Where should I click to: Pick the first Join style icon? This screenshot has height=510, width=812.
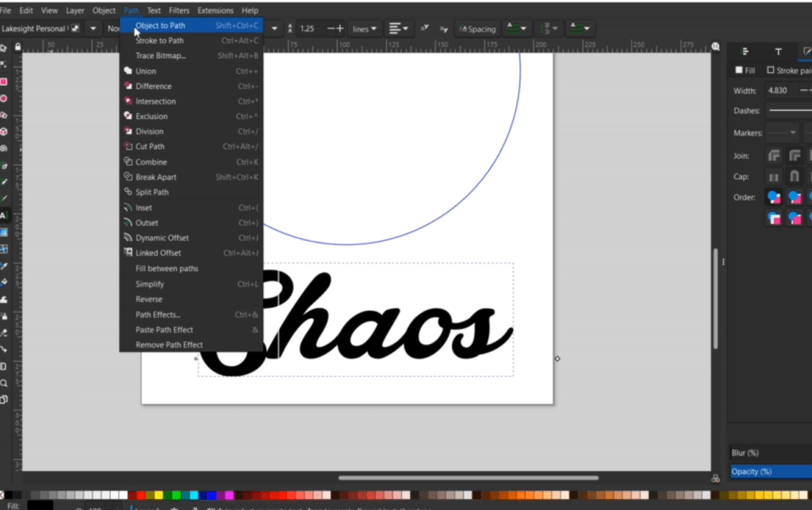773,155
